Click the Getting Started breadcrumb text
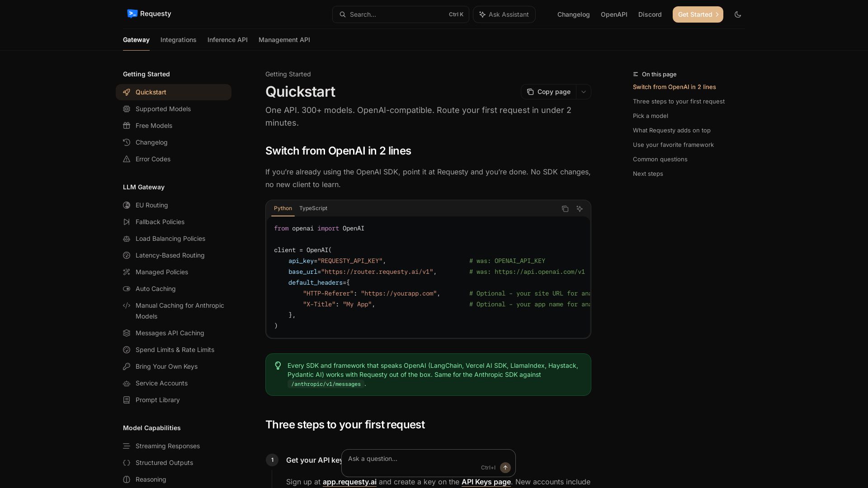This screenshot has height=488, width=868. (288, 74)
